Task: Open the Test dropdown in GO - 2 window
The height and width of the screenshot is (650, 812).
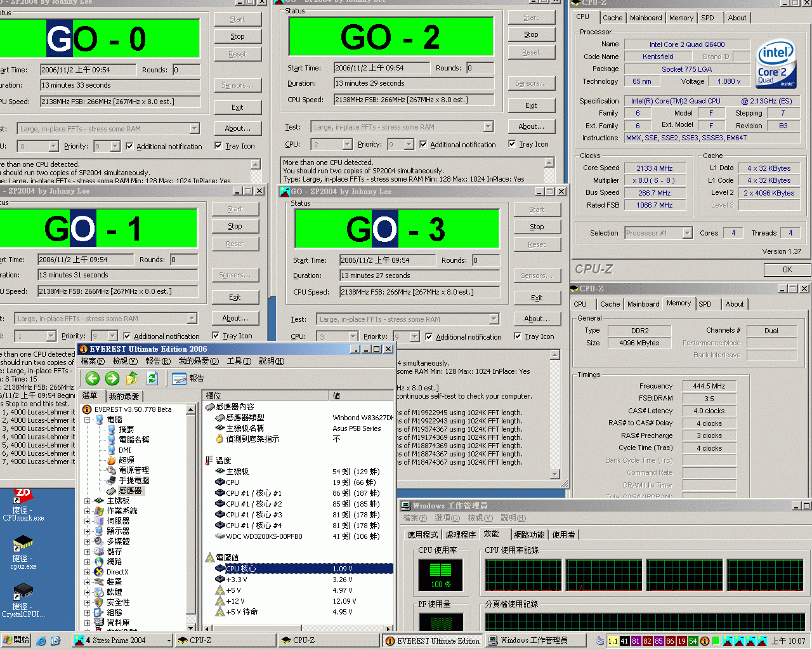Action: click(x=488, y=127)
